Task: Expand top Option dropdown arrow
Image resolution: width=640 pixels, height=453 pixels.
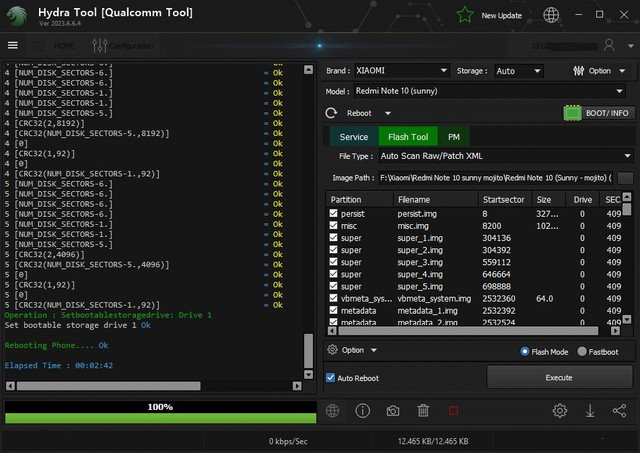Action: 622,71
